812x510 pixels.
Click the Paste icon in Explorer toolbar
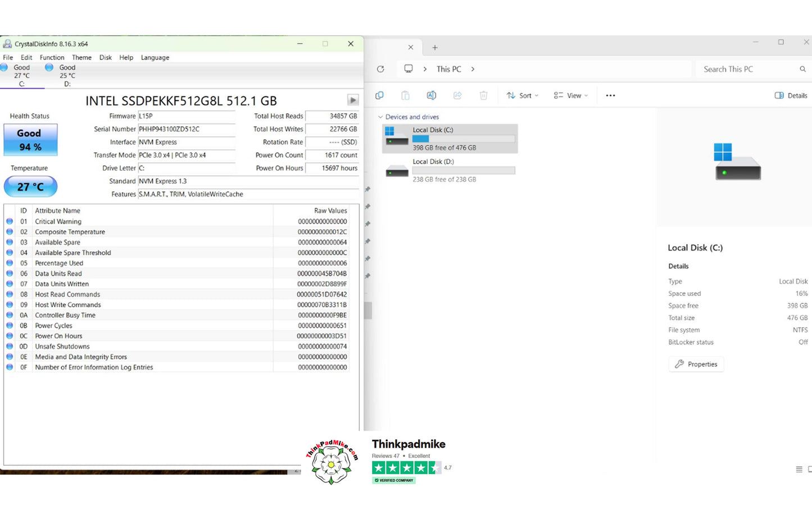[x=405, y=95]
